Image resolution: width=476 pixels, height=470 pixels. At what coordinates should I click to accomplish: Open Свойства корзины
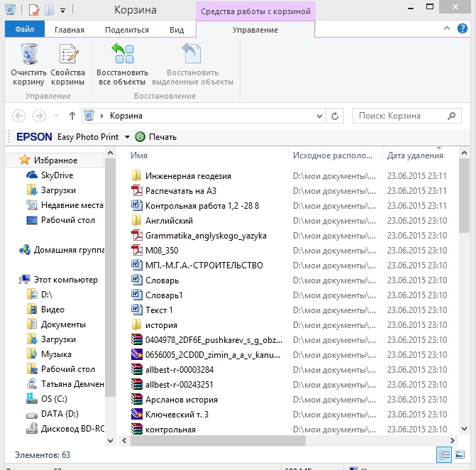point(67,56)
